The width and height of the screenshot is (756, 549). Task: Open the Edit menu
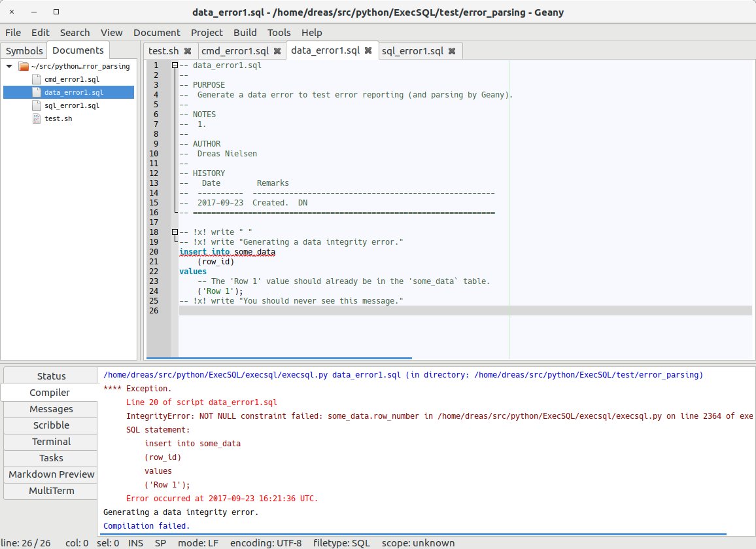tap(41, 32)
